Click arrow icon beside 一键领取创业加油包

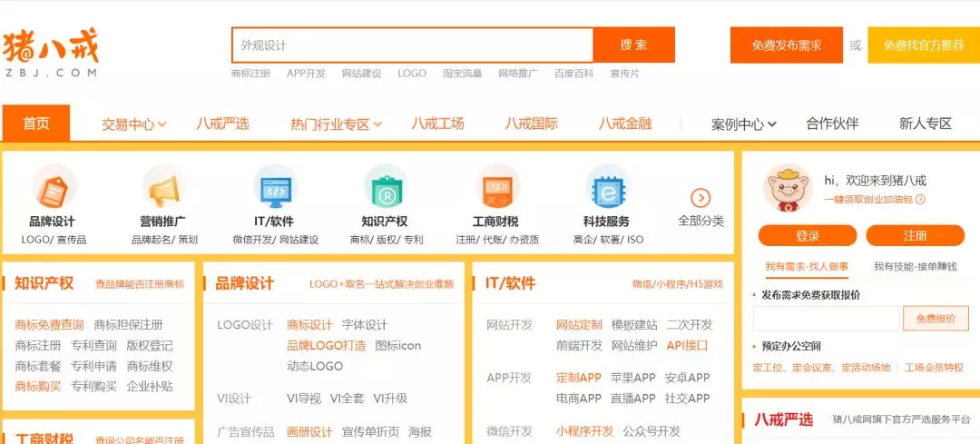[920, 200]
